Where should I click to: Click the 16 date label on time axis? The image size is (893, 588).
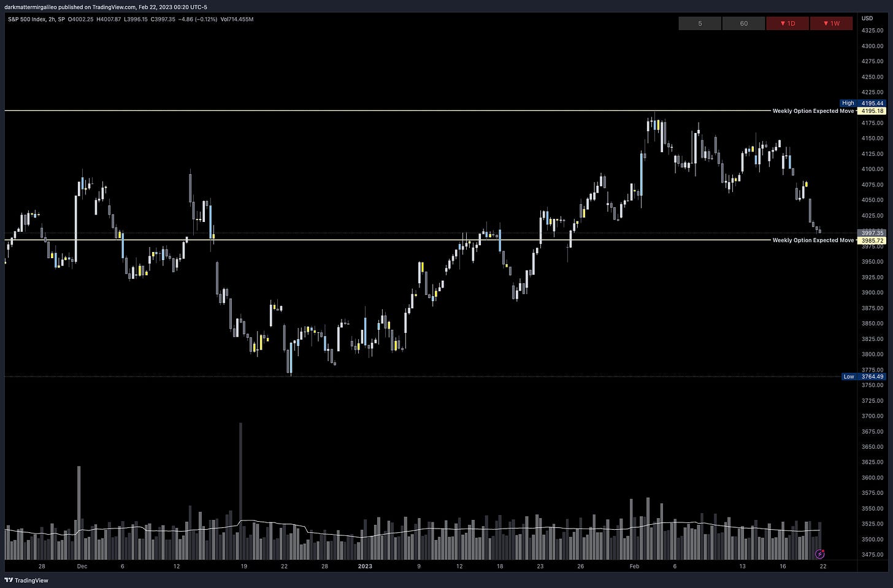click(x=783, y=567)
